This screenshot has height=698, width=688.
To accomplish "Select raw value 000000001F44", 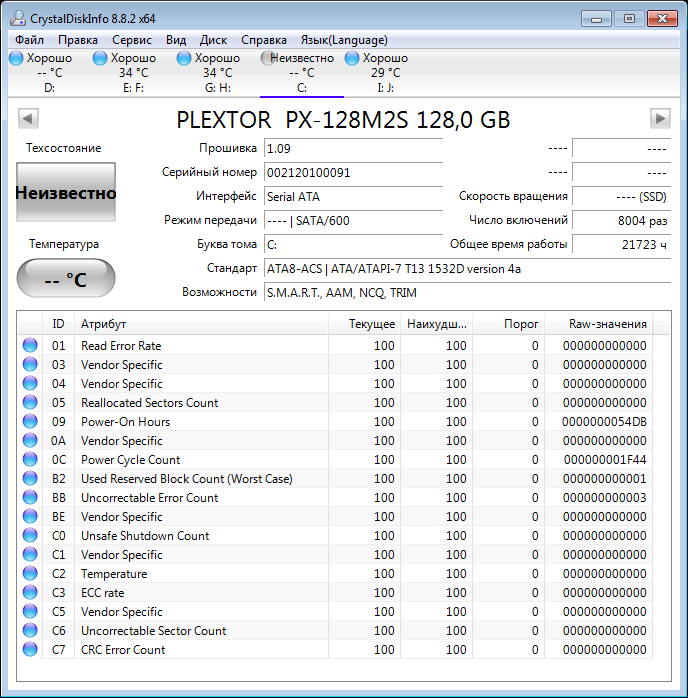I will (605, 459).
